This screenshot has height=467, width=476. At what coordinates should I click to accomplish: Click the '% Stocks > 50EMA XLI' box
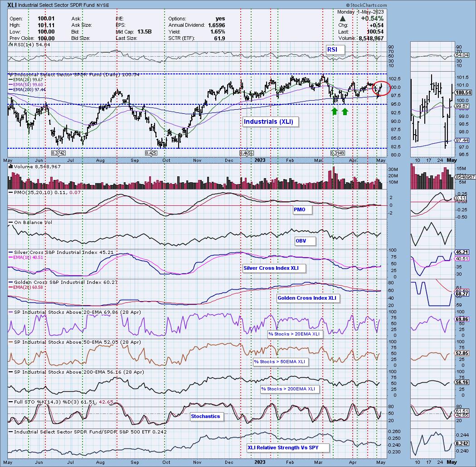tap(280, 362)
